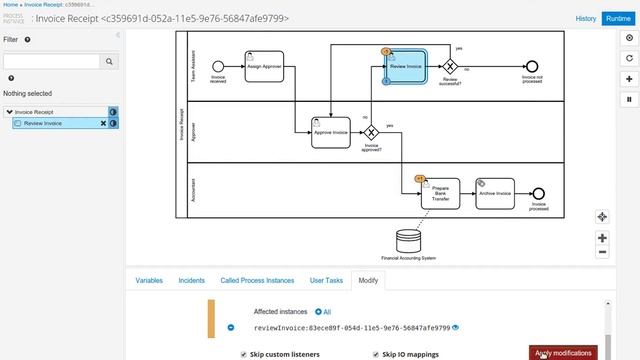Switch to Runtime view
640x360 pixels.
tap(618, 19)
